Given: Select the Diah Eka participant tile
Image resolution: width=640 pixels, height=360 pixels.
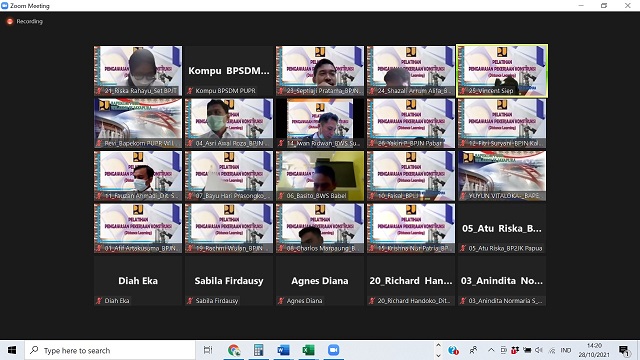Looking at the screenshot, I should pyautogui.click(x=138, y=281).
